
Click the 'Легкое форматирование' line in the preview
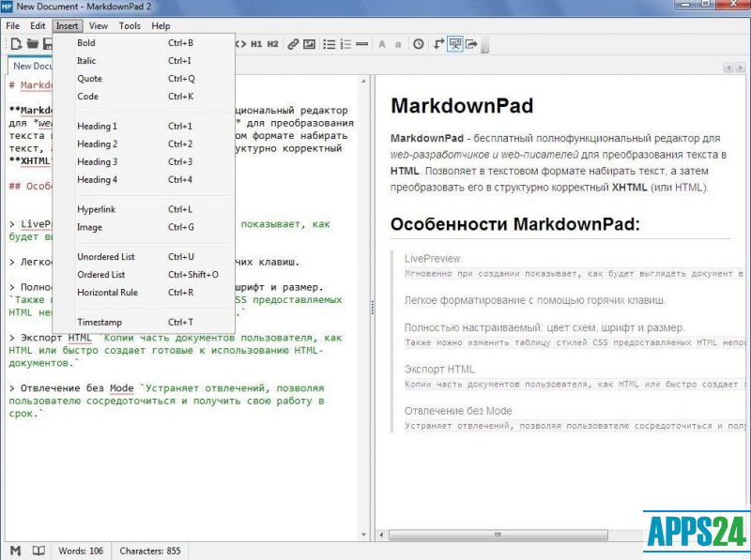pyautogui.click(x=534, y=300)
